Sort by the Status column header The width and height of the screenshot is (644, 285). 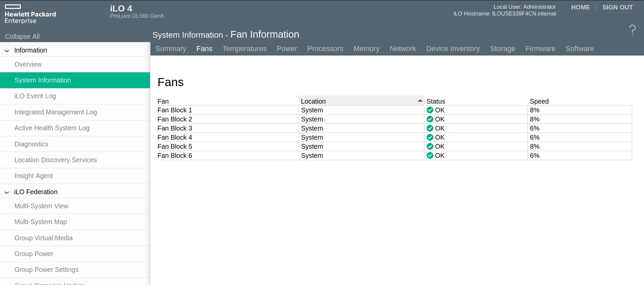point(436,101)
